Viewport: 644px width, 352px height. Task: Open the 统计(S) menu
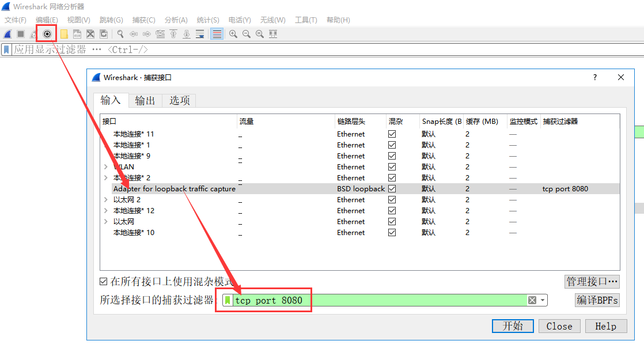click(x=208, y=20)
